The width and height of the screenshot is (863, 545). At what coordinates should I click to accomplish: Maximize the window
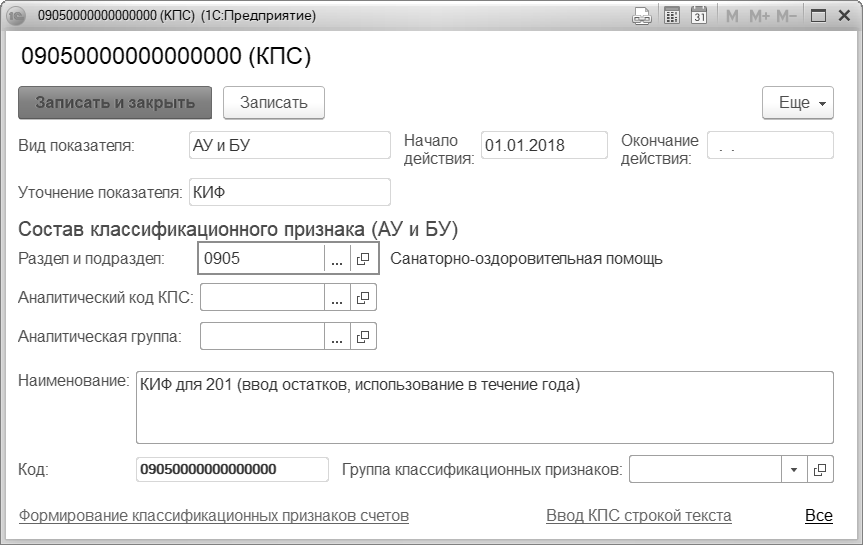(818, 16)
